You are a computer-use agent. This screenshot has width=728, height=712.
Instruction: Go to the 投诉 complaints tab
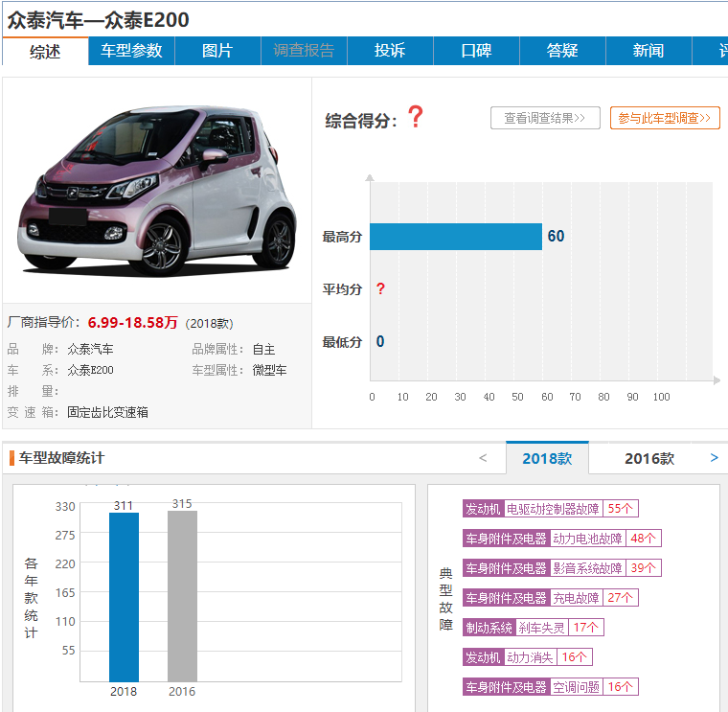point(390,51)
